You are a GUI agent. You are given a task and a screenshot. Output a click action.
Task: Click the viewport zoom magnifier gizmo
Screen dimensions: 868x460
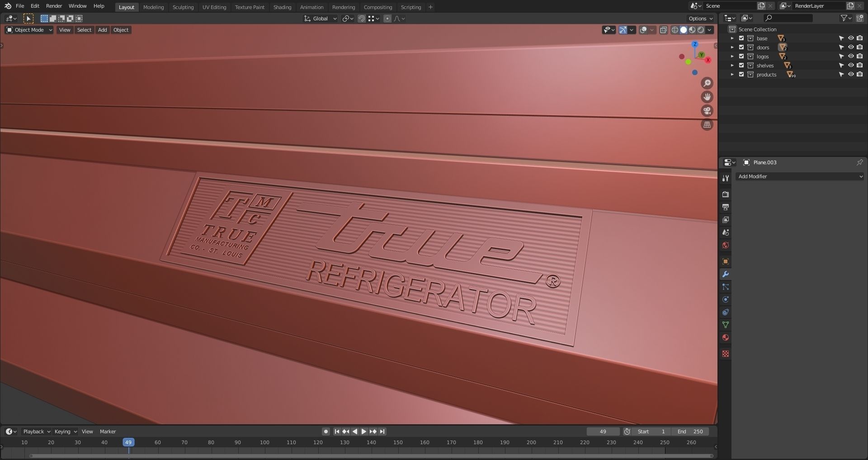click(x=707, y=83)
